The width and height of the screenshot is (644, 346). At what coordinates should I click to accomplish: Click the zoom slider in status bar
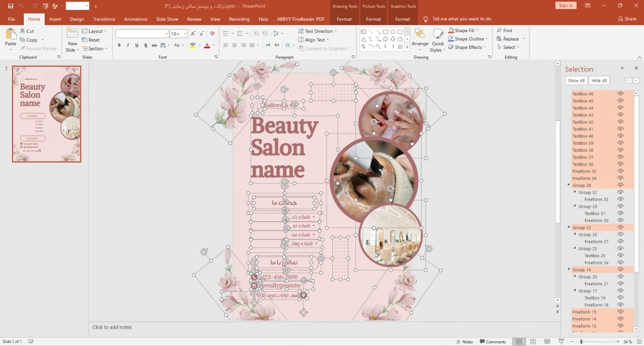point(581,342)
